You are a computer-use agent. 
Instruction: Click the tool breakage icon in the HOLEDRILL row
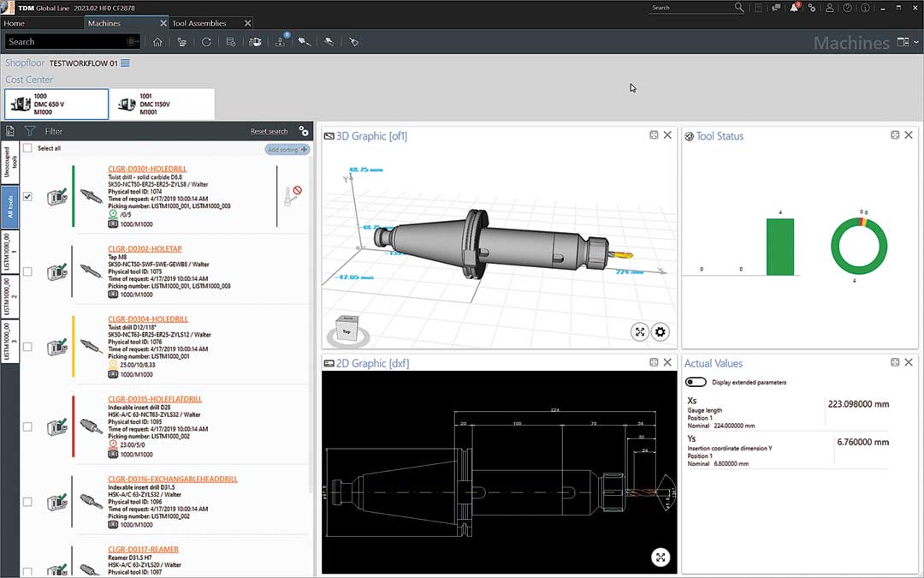[x=293, y=195]
